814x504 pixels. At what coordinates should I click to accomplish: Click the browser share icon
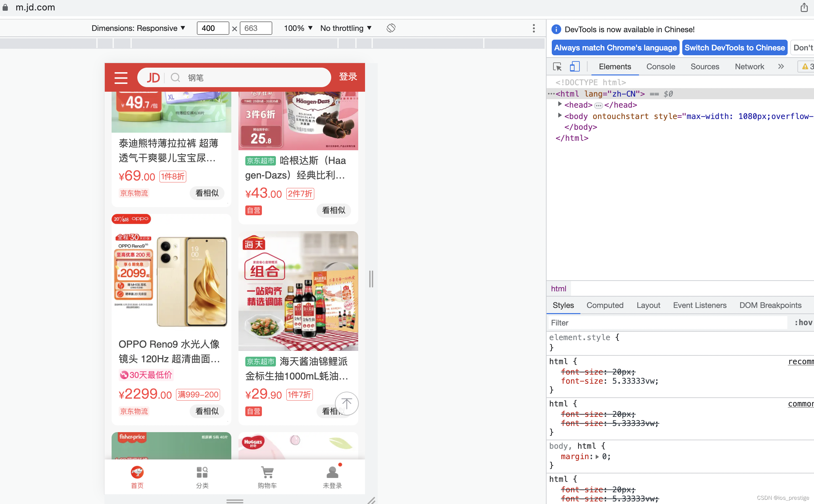pos(804,7)
